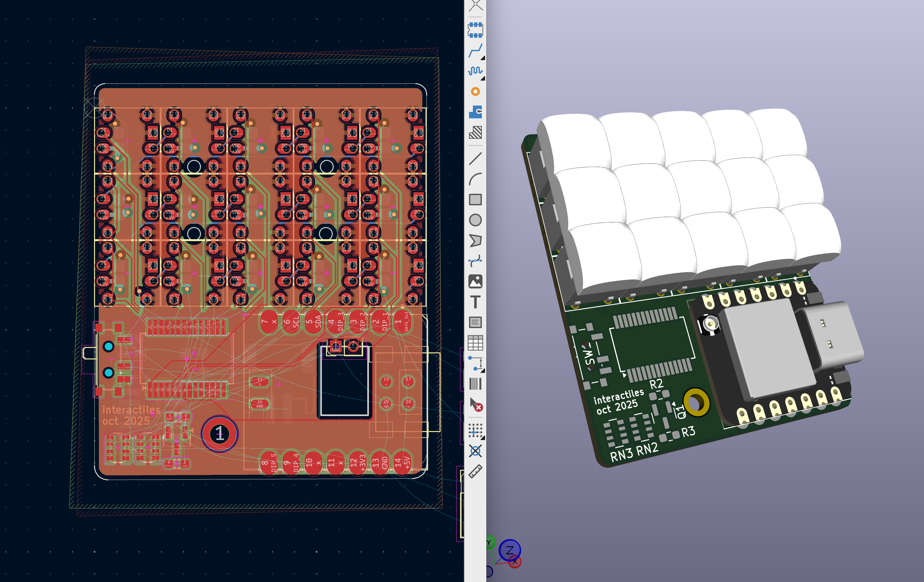Click the pad labeled 5 SDA
The image size is (924, 582).
(313, 322)
